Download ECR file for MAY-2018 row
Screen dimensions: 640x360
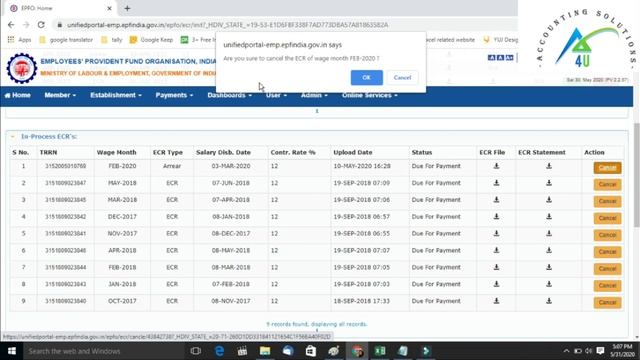pyautogui.click(x=496, y=183)
